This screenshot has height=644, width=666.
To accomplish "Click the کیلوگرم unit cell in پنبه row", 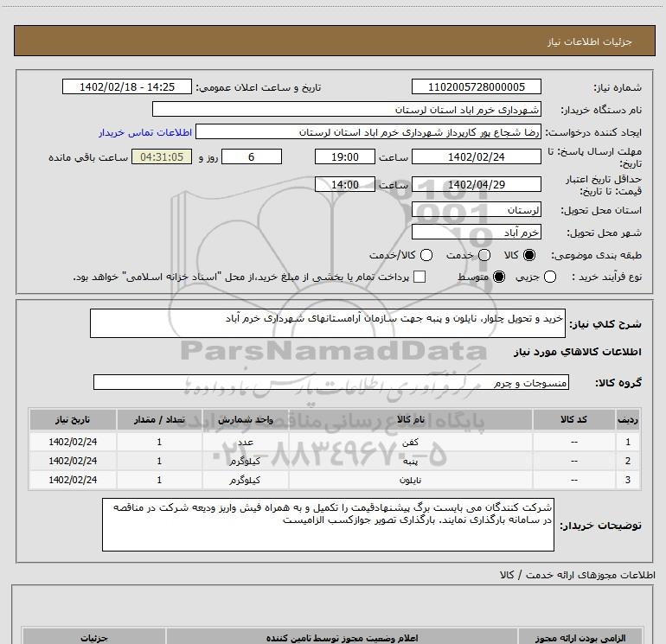I will [x=245, y=461].
